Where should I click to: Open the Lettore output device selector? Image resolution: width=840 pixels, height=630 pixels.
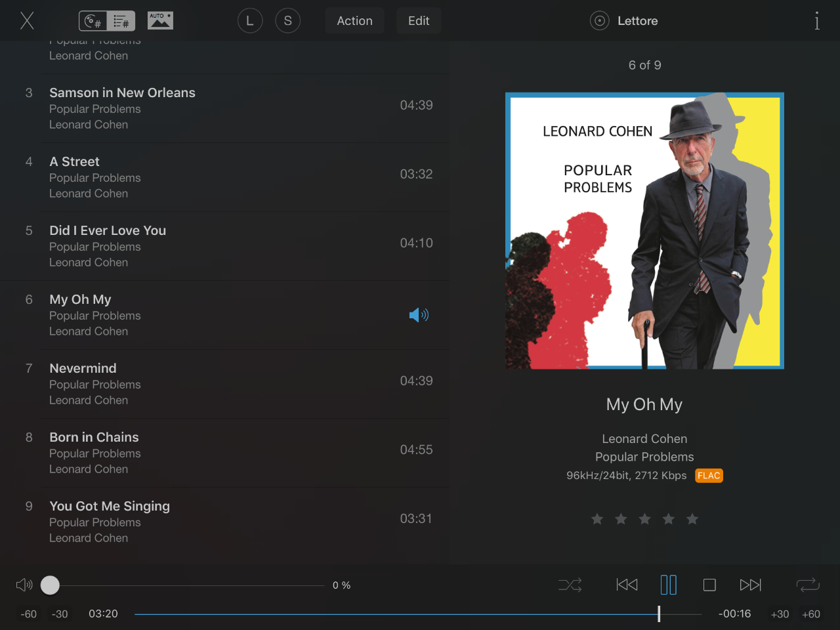(x=624, y=21)
